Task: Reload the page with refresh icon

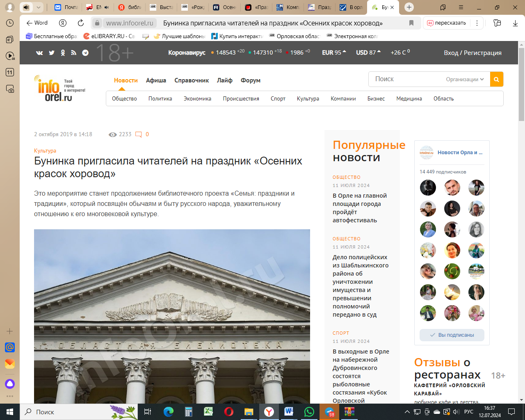Action: 81,23
